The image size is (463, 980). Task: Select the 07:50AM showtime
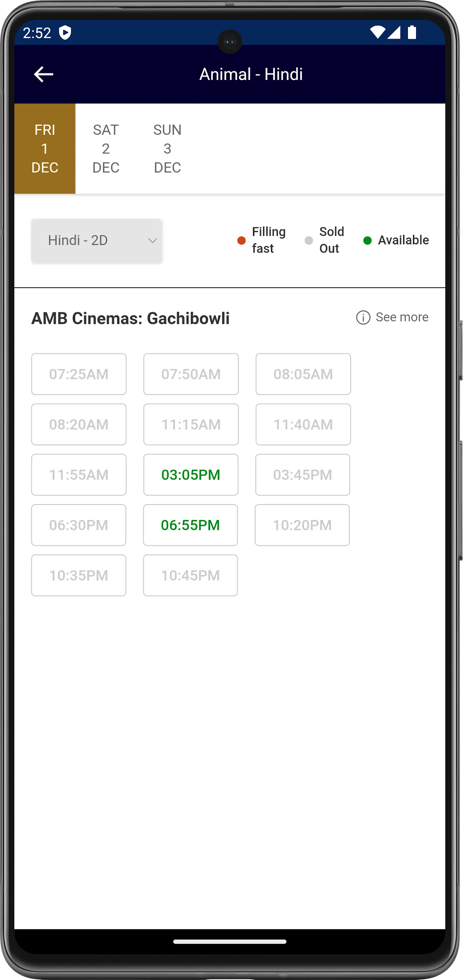pyautogui.click(x=191, y=374)
